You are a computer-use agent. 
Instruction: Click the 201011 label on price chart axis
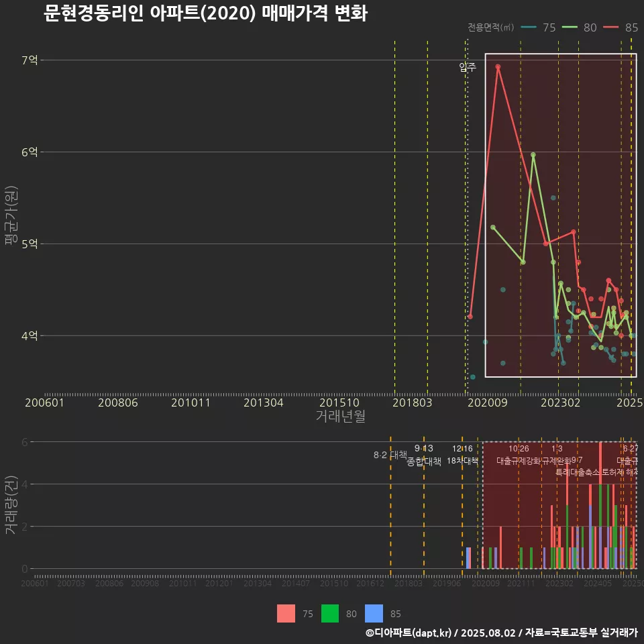191,402
